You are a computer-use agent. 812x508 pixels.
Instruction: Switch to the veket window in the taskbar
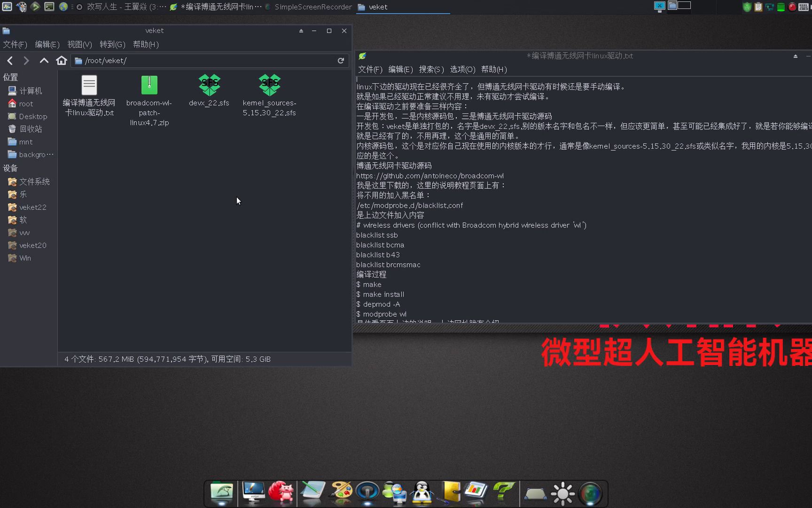coord(379,7)
